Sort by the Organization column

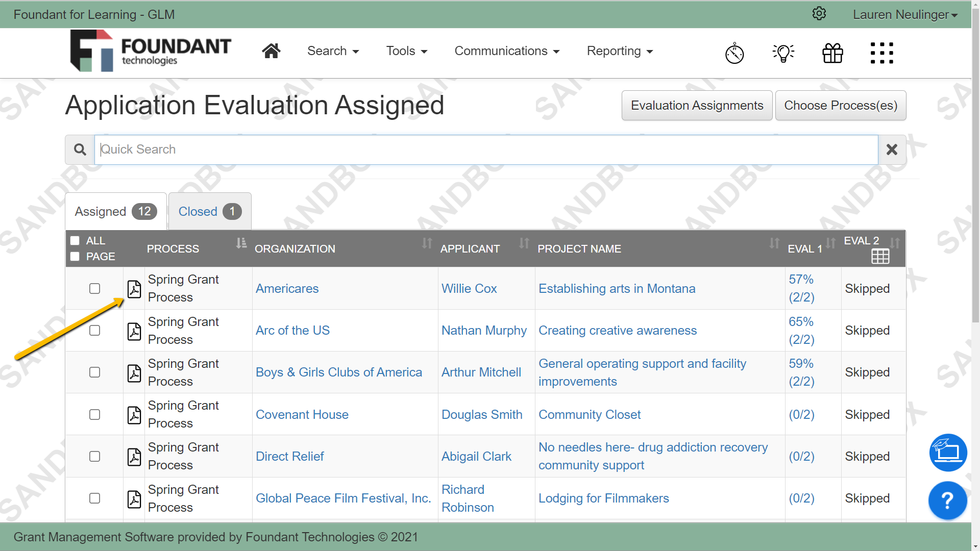tap(427, 243)
